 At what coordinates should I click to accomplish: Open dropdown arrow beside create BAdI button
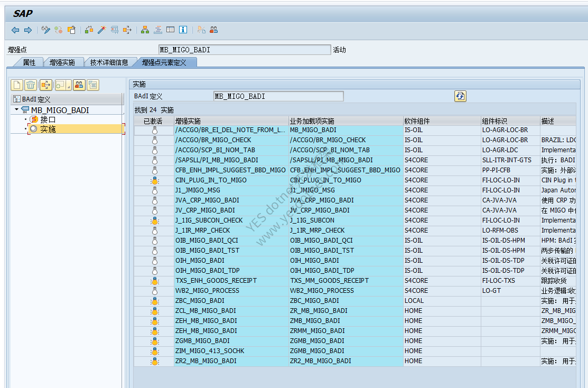[69, 86]
